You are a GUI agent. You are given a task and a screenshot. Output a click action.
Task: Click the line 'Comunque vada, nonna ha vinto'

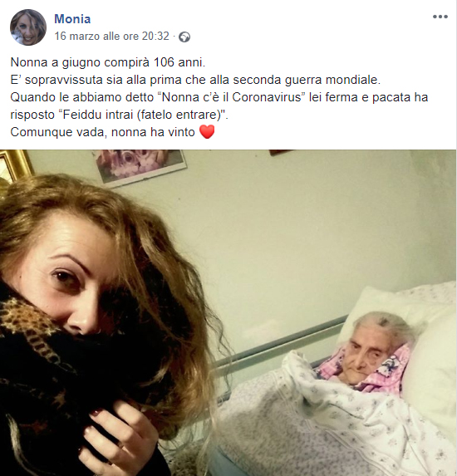[x=103, y=132]
